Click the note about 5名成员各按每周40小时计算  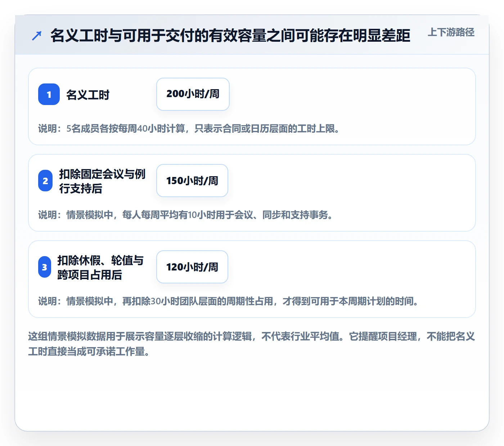tap(189, 128)
